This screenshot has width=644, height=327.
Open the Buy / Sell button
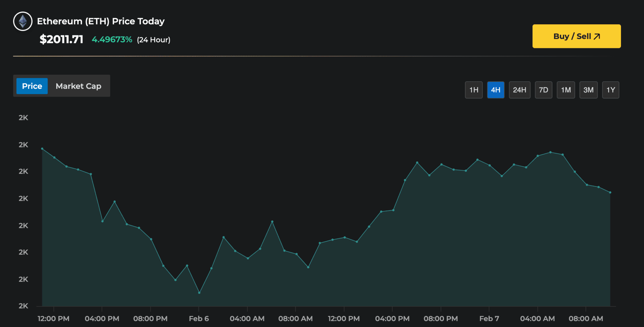[x=576, y=36]
